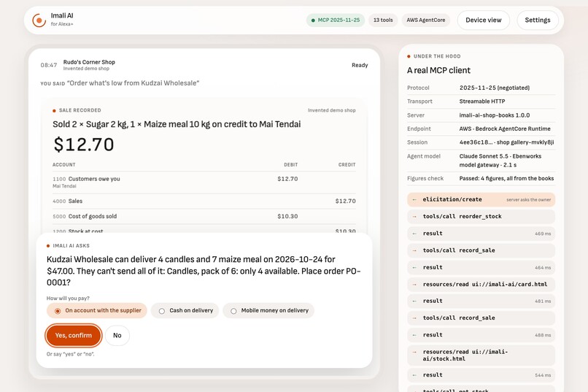
Task: Click the quoted Order what's low request
Action: (x=133, y=83)
